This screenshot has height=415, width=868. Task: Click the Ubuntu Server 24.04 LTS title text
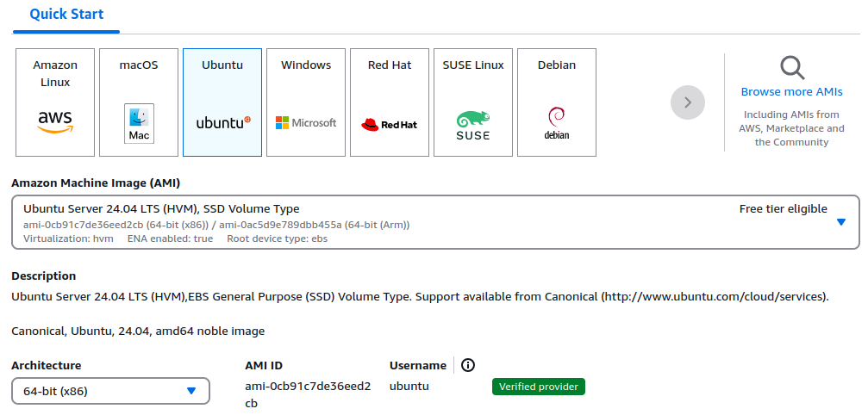pos(161,209)
